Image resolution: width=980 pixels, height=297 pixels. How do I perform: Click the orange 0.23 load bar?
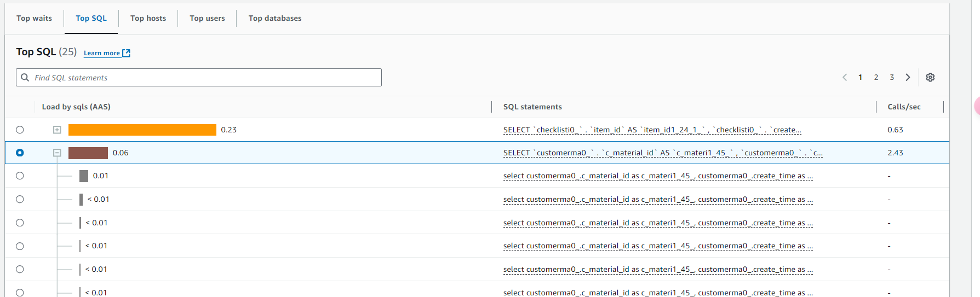point(142,130)
